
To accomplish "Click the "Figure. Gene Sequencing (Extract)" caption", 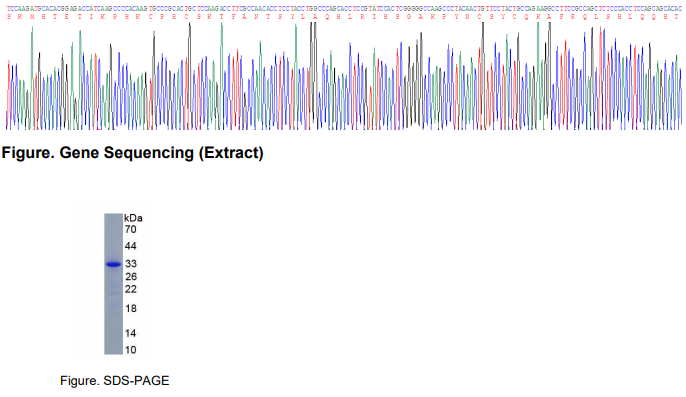I will 133,153.
